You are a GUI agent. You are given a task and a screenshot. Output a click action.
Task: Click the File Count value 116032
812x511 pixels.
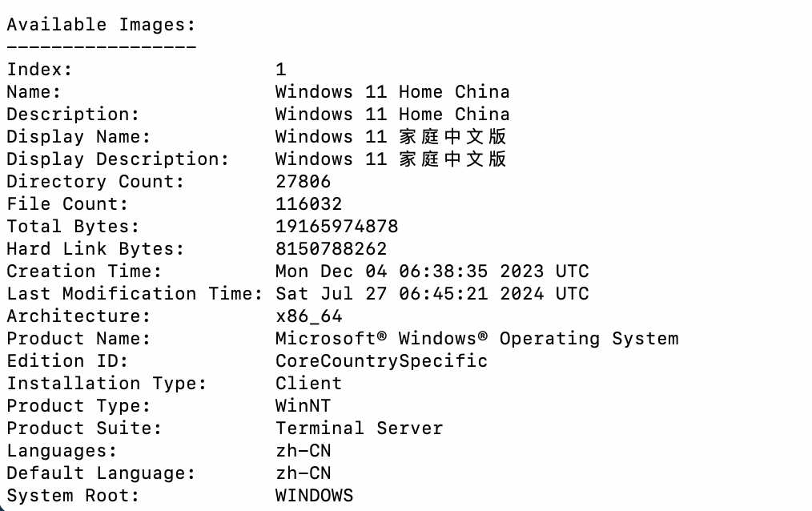308,204
